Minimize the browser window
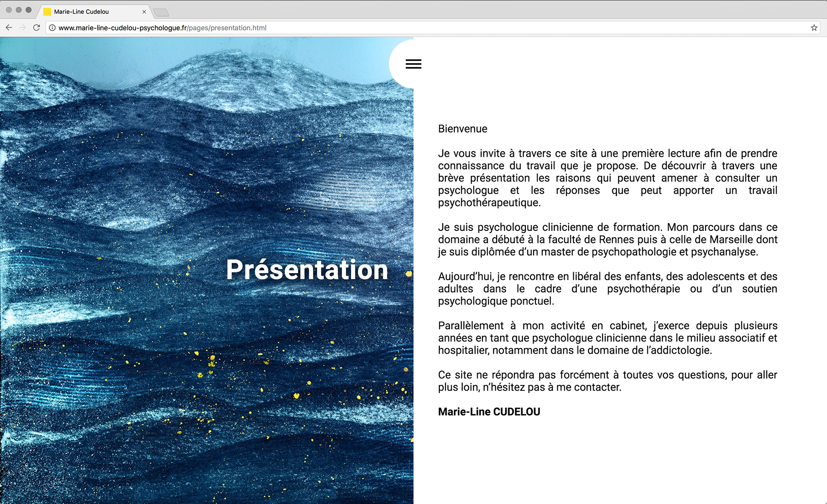Viewport: 827px width, 504px height. click(19, 9)
